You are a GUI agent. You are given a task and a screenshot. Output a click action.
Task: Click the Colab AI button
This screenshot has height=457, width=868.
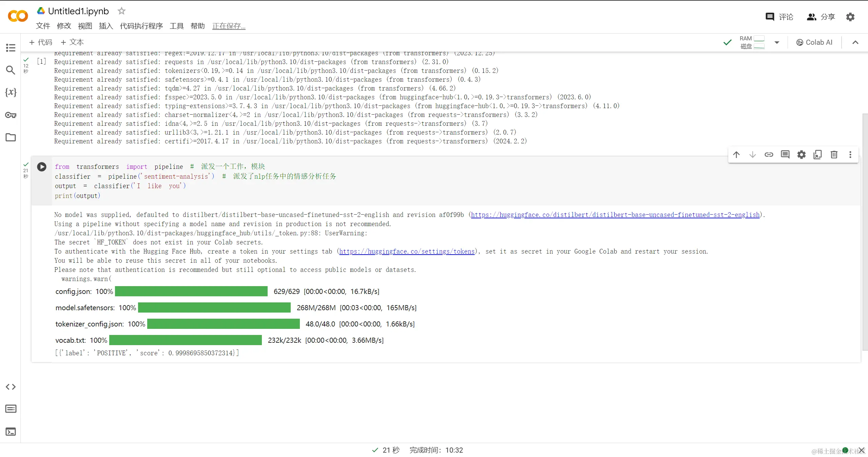(x=814, y=42)
